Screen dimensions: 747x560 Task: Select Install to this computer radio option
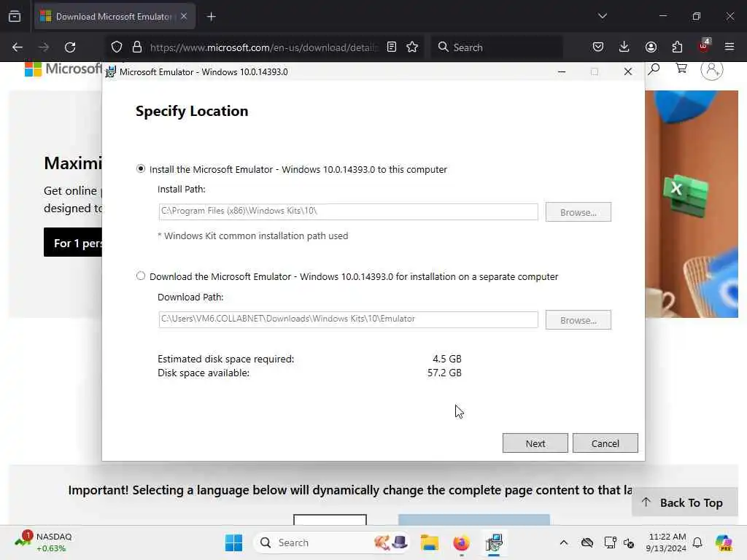(x=141, y=169)
